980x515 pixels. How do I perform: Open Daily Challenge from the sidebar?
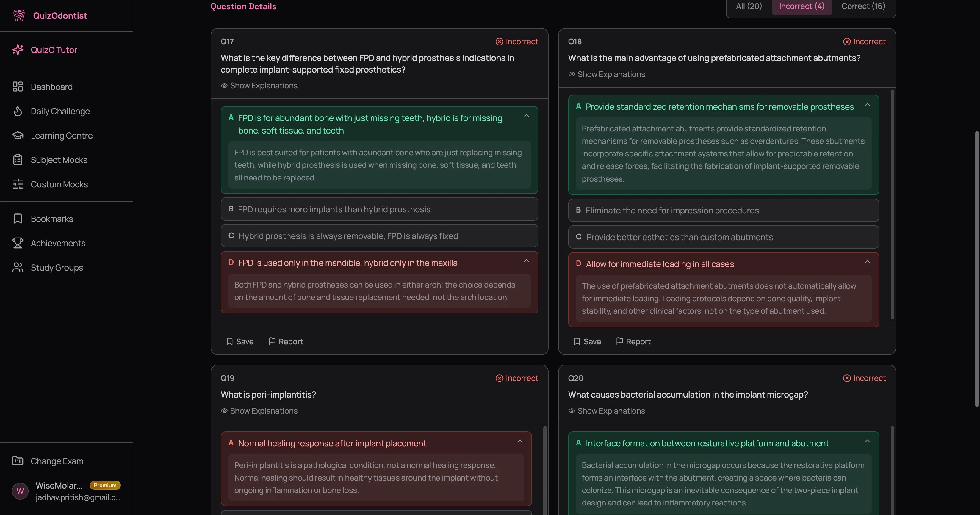pos(18,111)
